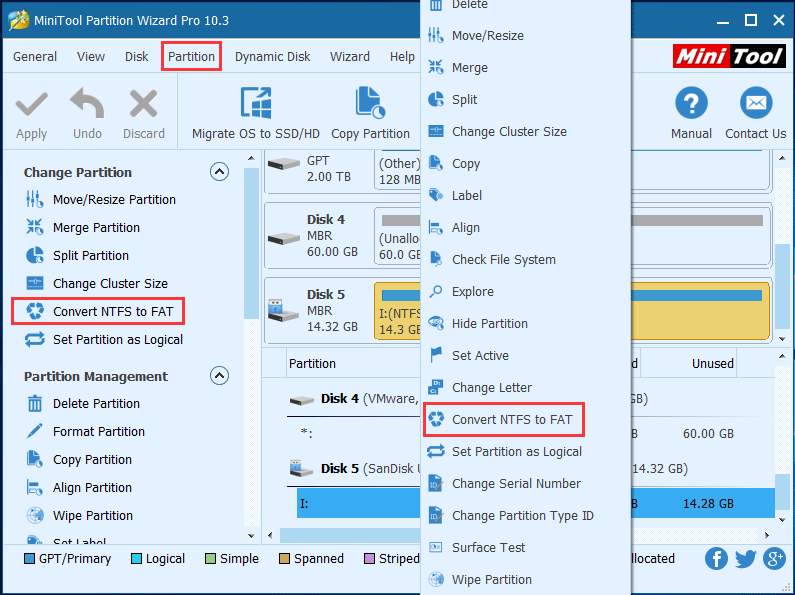Choose Change Partition Type ID entry

tap(526, 515)
